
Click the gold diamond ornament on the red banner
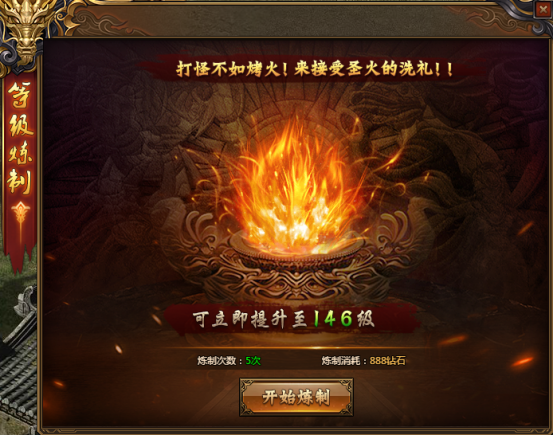tap(20, 212)
